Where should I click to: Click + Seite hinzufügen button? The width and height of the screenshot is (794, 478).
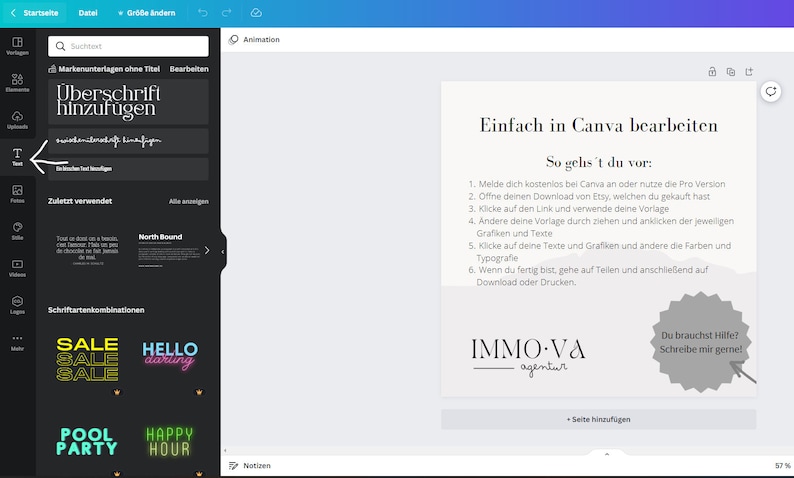(x=599, y=419)
